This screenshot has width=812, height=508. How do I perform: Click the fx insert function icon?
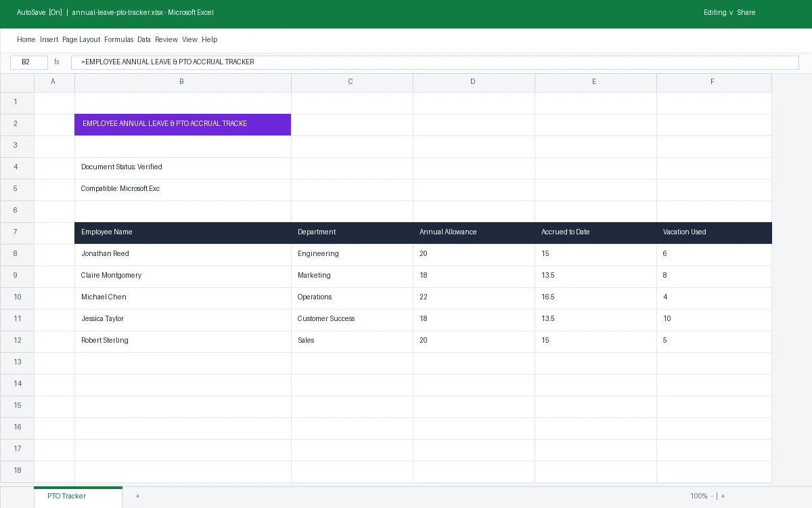pyautogui.click(x=57, y=62)
